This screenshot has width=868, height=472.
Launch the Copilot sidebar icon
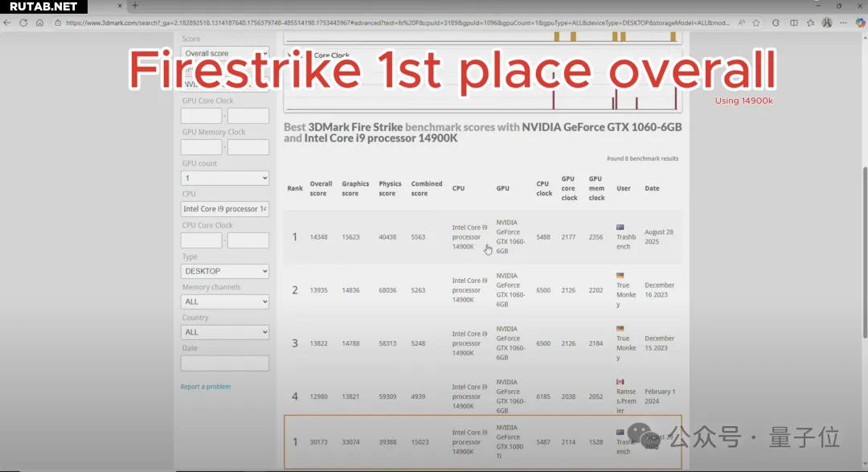tap(860, 23)
